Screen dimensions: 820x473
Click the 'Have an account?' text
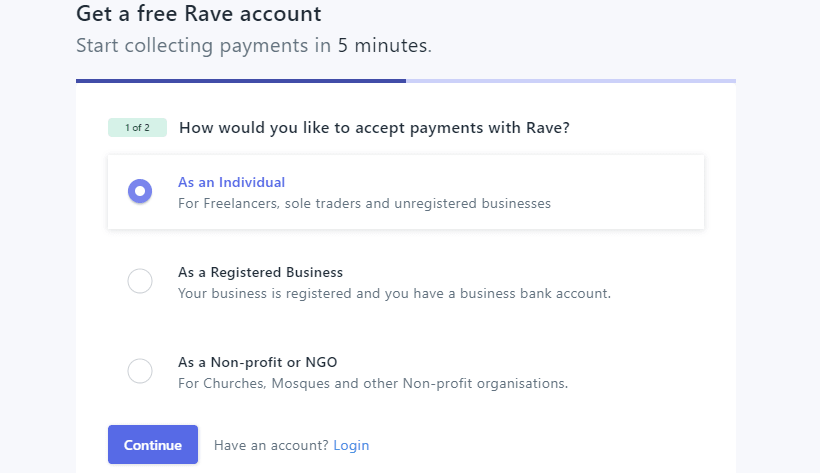tap(271, 445)
